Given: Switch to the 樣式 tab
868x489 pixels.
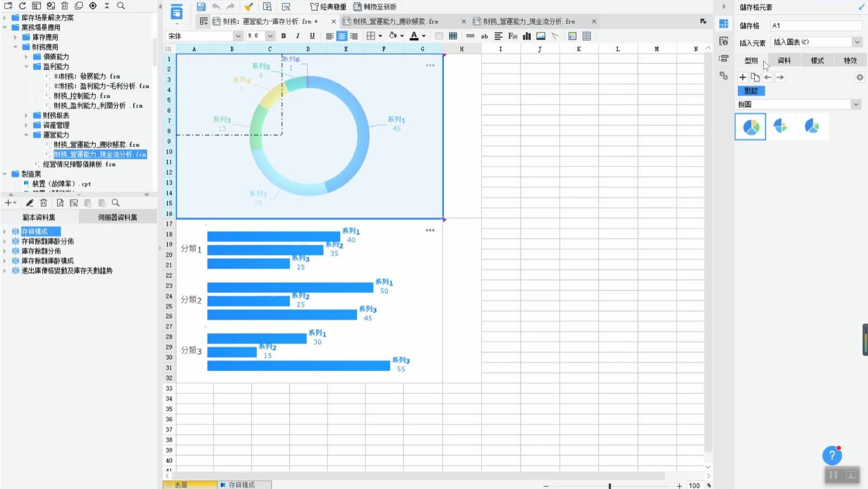Looking at the screenshot, I should tap(817, 60).
